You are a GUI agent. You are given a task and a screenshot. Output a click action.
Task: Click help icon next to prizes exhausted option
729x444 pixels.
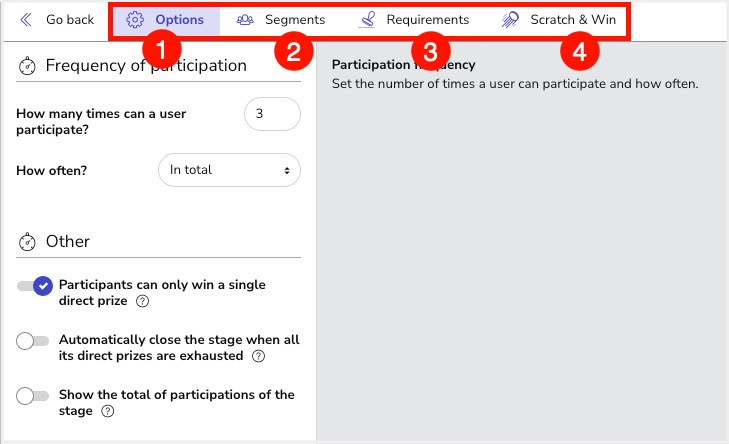tap(259, 356)
